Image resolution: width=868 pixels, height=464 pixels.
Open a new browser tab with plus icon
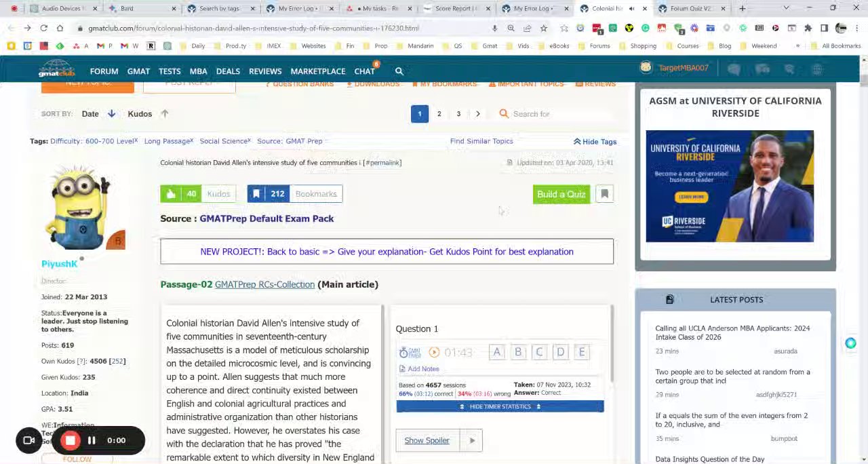tap(743, 8)
